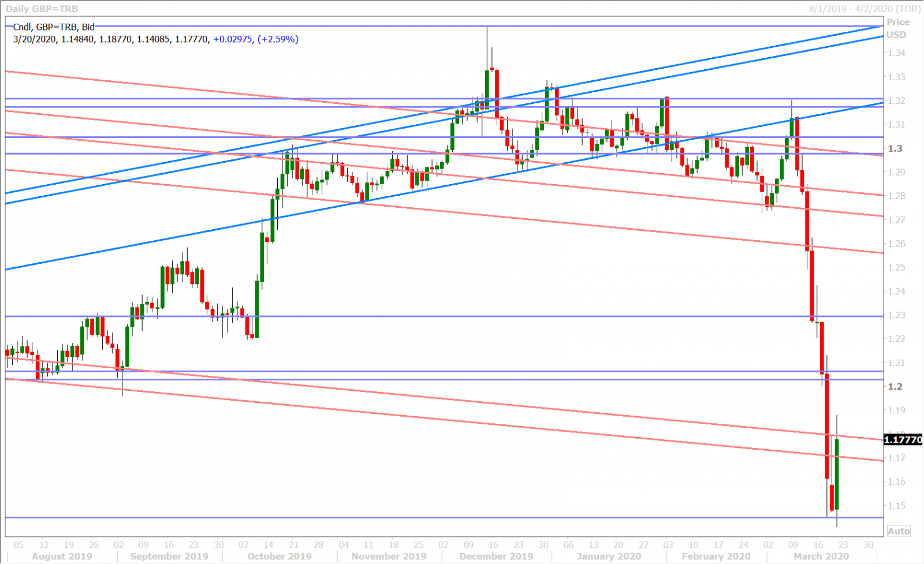Viewport: 924px width, 564px height.
Task: Click the December 2019 month label
Action: 497,556
